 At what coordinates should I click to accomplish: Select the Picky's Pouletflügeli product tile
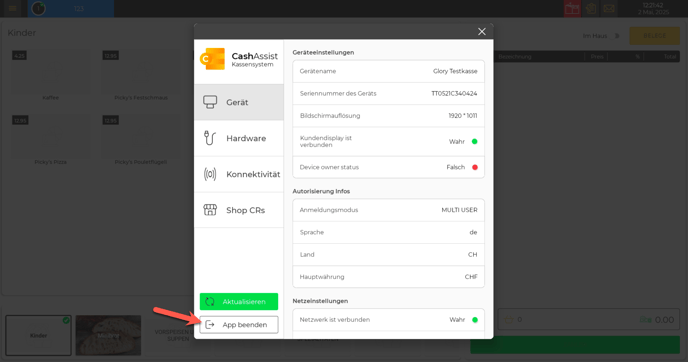[141, 140]
